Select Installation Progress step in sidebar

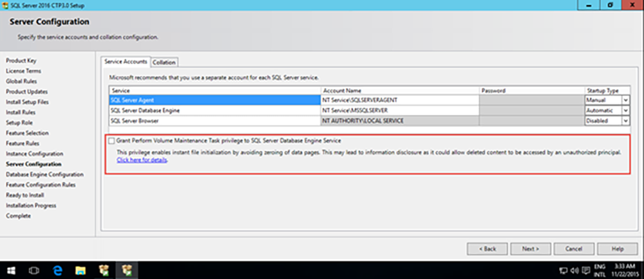tap(31, 206)
